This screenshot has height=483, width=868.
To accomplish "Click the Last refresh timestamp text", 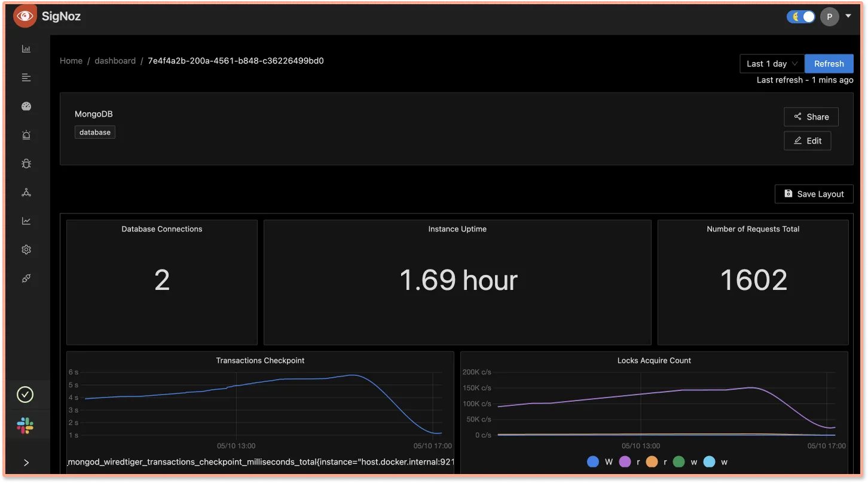I will (805, 80).
